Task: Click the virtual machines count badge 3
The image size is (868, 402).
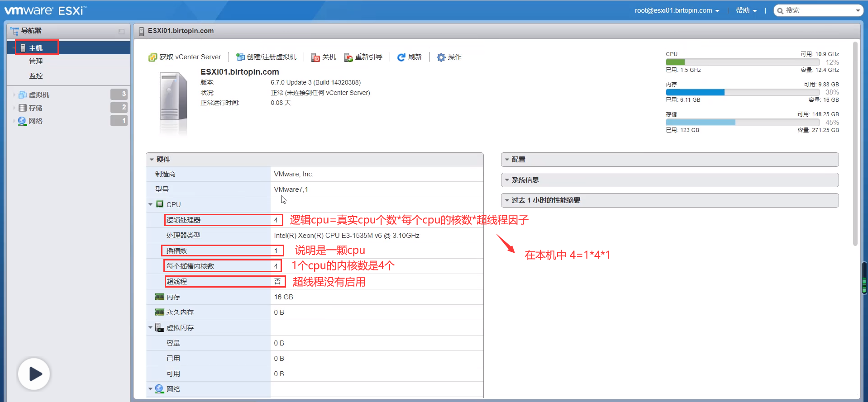Action: point(119,94)
